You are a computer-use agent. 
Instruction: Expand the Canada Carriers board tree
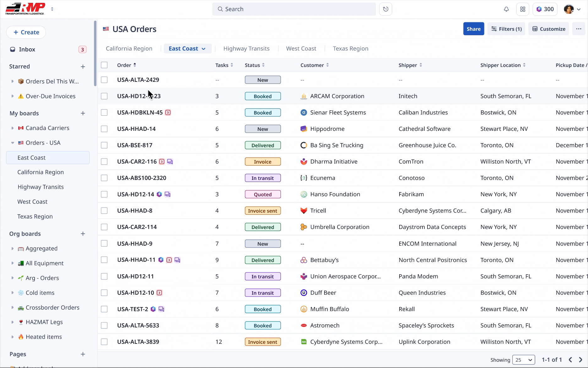click(13, 128)
